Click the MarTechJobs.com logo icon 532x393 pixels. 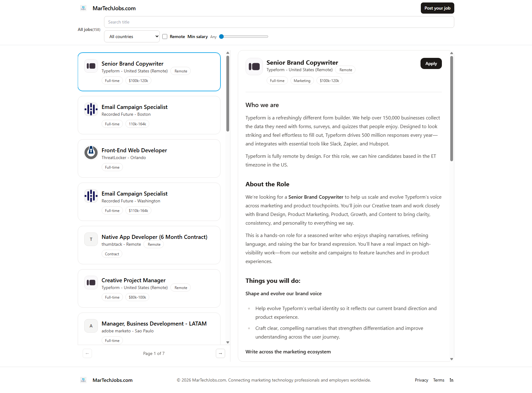pyautogui.click(x=83, y=8)
